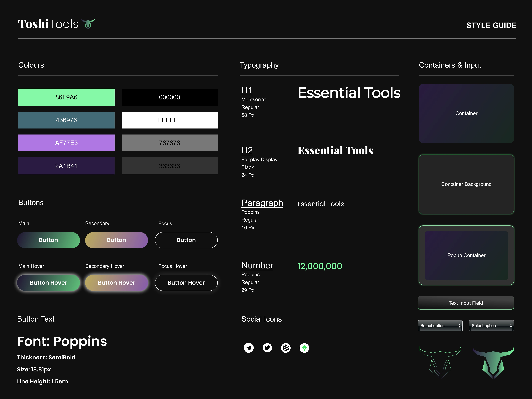This screenshot has height=399, width=532.
Task: Click the Container Background card
Action: (466, 184)
